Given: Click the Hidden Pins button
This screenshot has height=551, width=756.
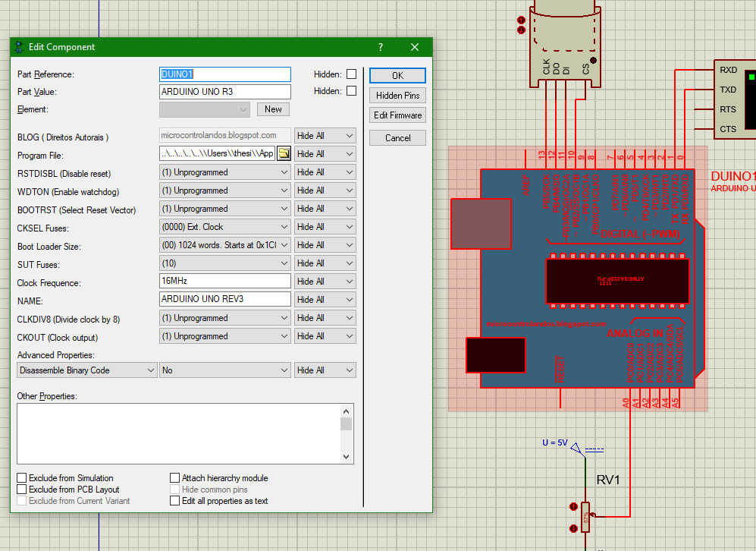Looking at the screenshot, I should click(397, 96).
